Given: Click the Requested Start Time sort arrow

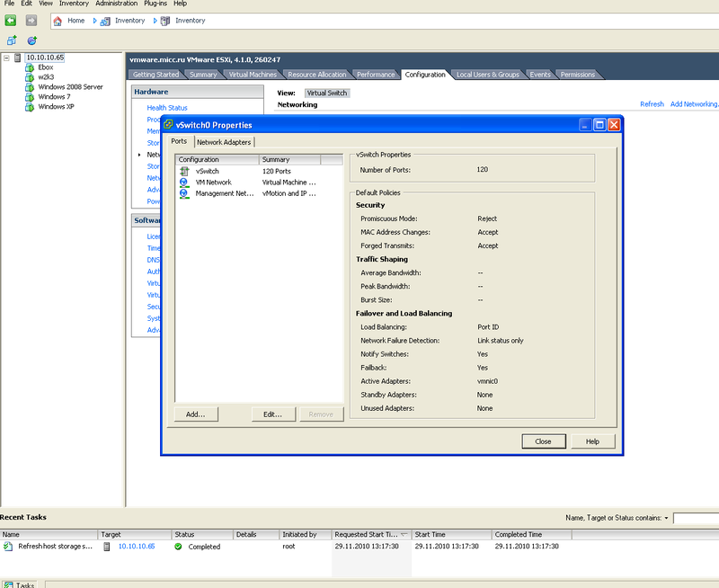Looking at the screenshot, I should click(404, 534).
